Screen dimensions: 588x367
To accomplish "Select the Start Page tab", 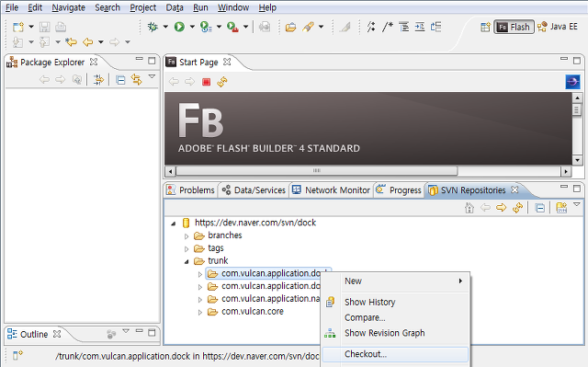I will pyautogui.click(x=198, y=63).
